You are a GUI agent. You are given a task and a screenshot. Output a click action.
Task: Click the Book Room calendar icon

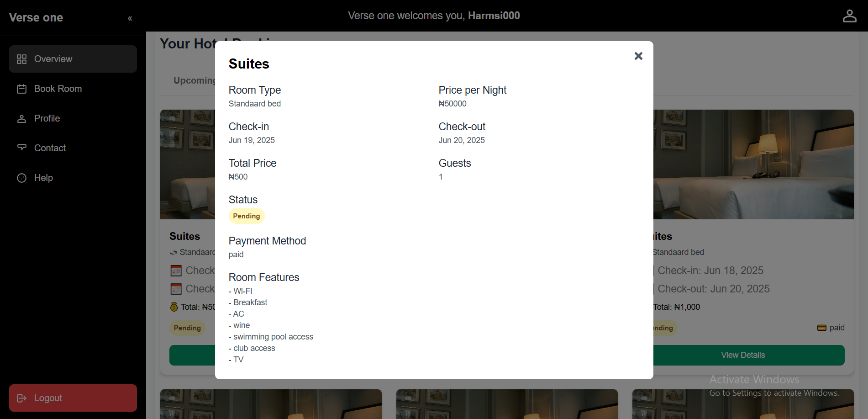pyautogui.click(x=21, y=89)
